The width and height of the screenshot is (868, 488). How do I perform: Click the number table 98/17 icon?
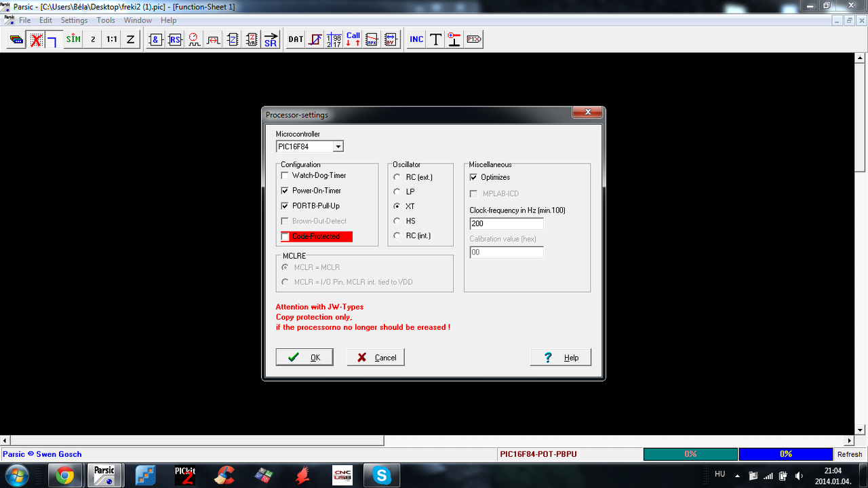334,39
